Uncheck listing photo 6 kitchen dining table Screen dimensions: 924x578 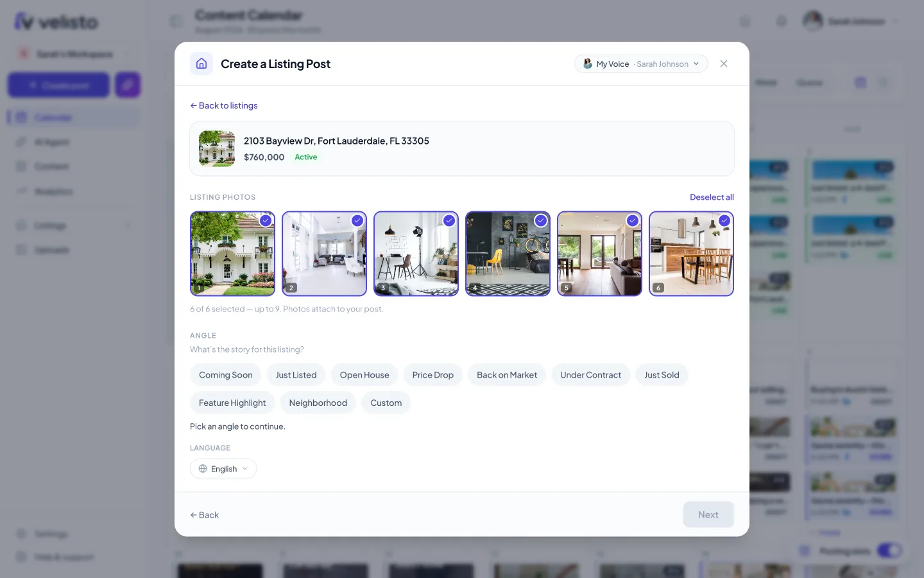pyautogui.click(x=724, y=220)
